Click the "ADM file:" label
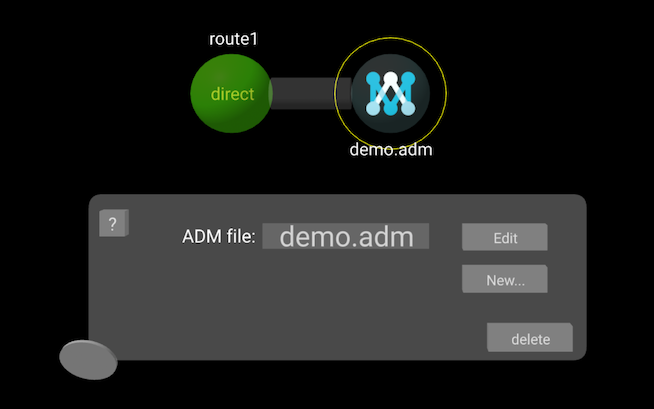654x409 pixels. tap(219, 237)
